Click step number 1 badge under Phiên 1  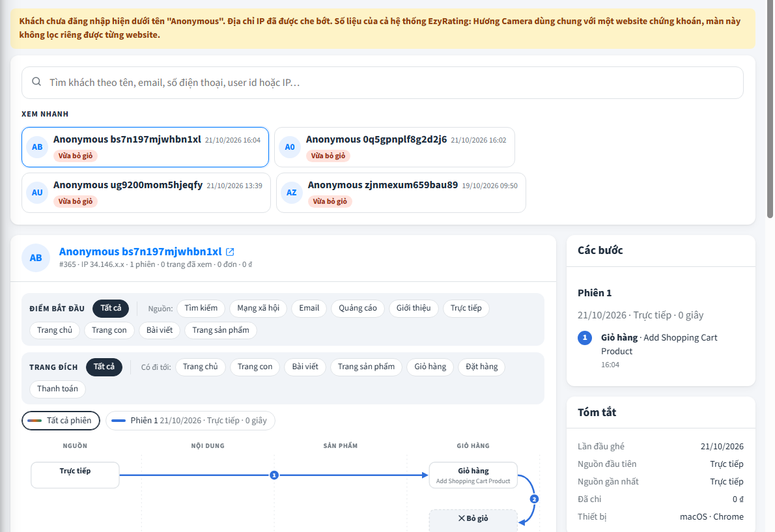pos(585,338)
